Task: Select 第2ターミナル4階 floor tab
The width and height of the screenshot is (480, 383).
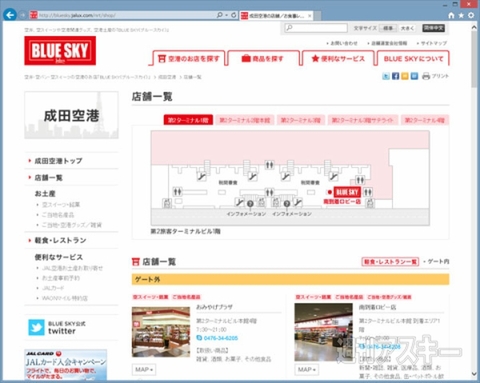Action: [x=425, y=120]
